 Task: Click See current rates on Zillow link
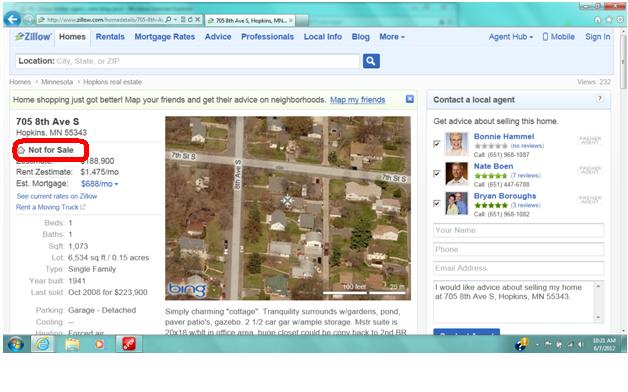pyautogui.click(x=56, y=196)
